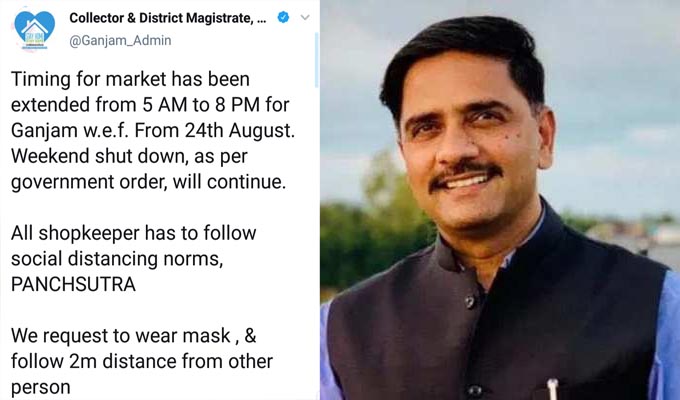680x400 pixels.
Task: Open the heart-house profile avatar
Action: [35, 30]
